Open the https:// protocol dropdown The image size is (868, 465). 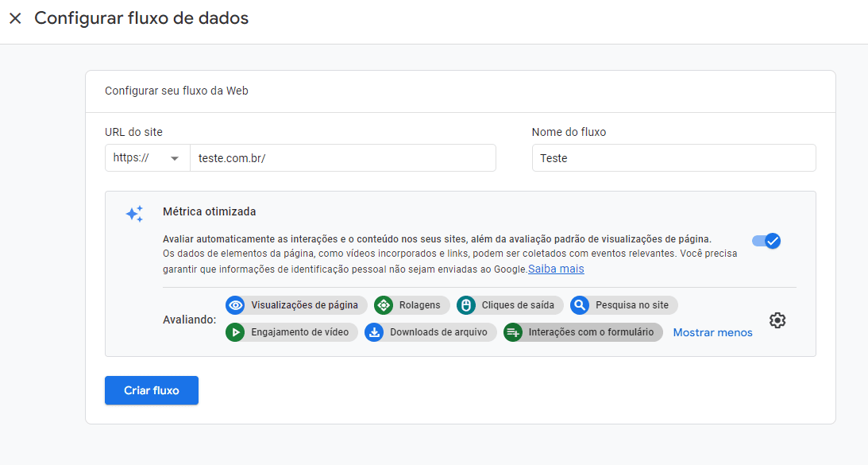(147, 157)
